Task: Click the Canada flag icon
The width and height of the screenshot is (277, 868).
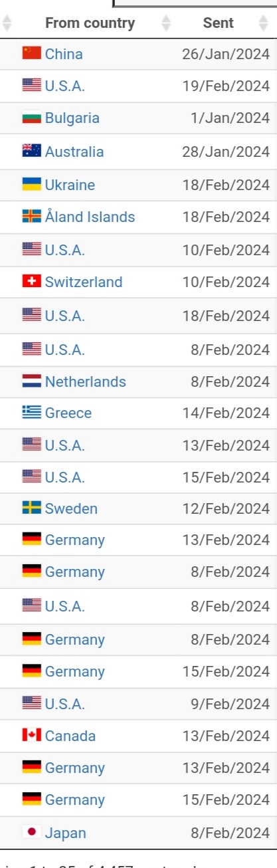Action: point(31,735)
